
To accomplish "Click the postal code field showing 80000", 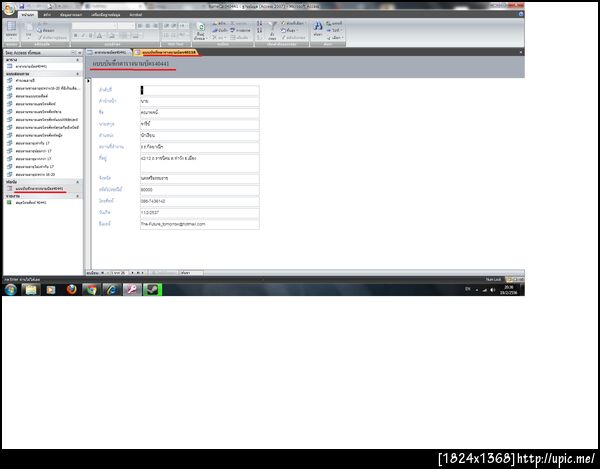I will pyautogui.click(x=199, y=190).
